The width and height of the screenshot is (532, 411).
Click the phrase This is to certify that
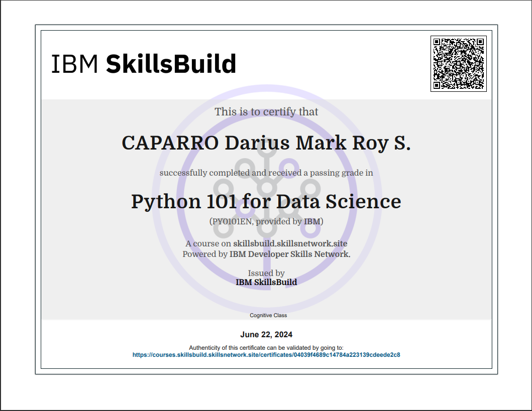pyautogui.click(x=266, y=112)
